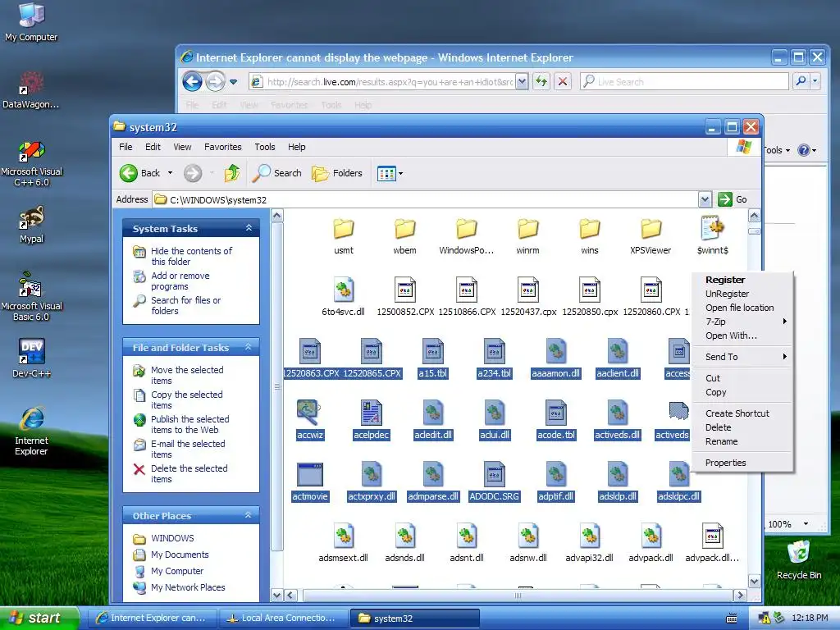The height and width of the screenshot is (630, 840).
Task: Click the Start button
Action: 39,618
